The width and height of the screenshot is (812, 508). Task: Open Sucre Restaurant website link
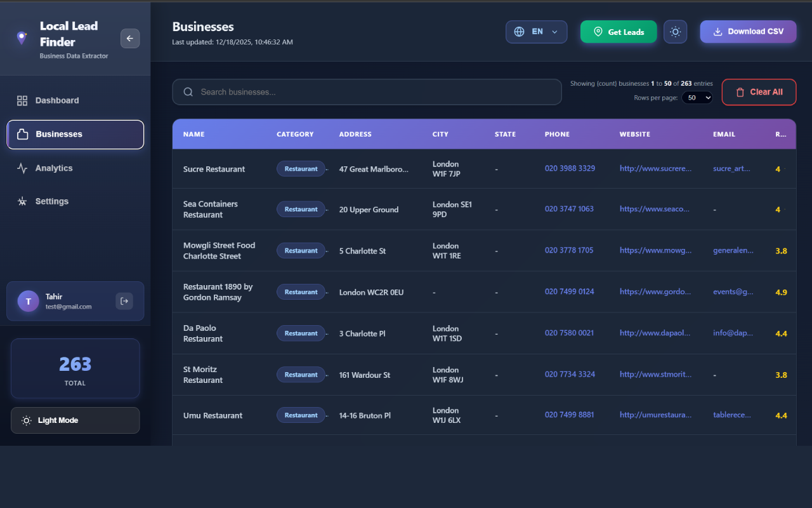click(x=655, y=169)
